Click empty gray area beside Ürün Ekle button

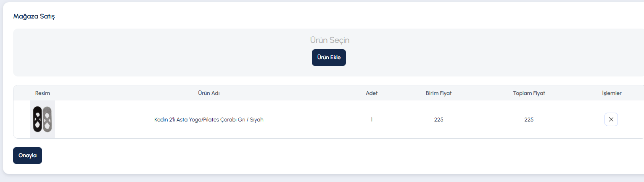[462, 58]
